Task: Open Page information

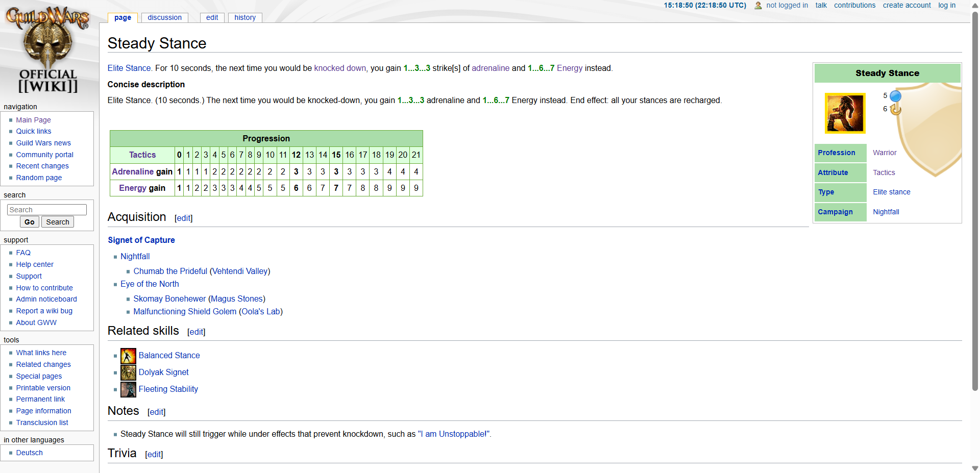Action: click(x=43, y=411)
